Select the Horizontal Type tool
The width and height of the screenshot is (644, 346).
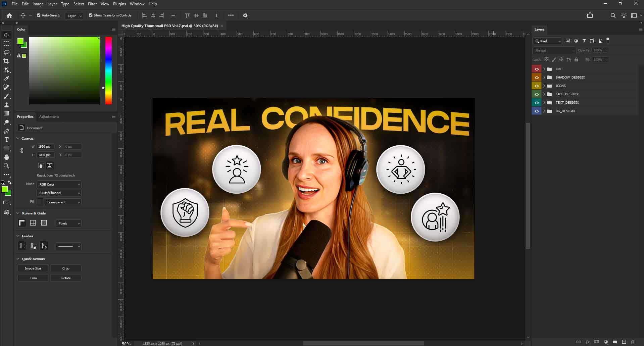pyautogui.click(x=6, y=140)
